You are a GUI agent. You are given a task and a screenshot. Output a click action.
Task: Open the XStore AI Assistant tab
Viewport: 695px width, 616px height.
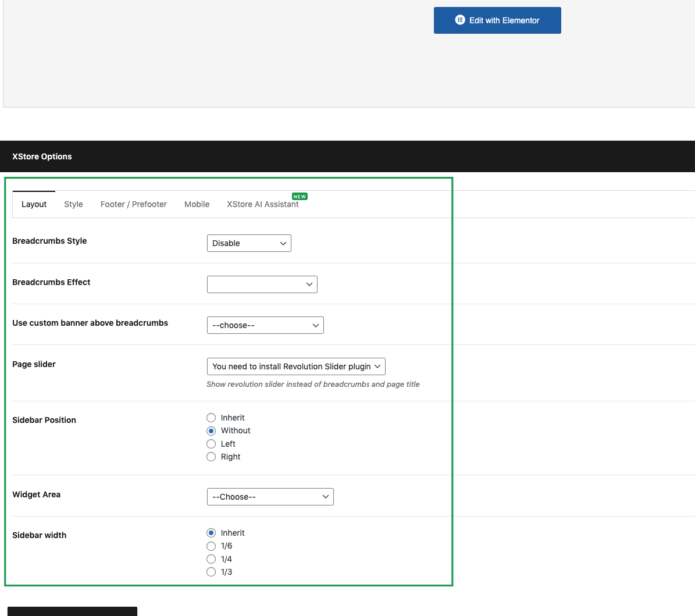click(x=263, y=204)
